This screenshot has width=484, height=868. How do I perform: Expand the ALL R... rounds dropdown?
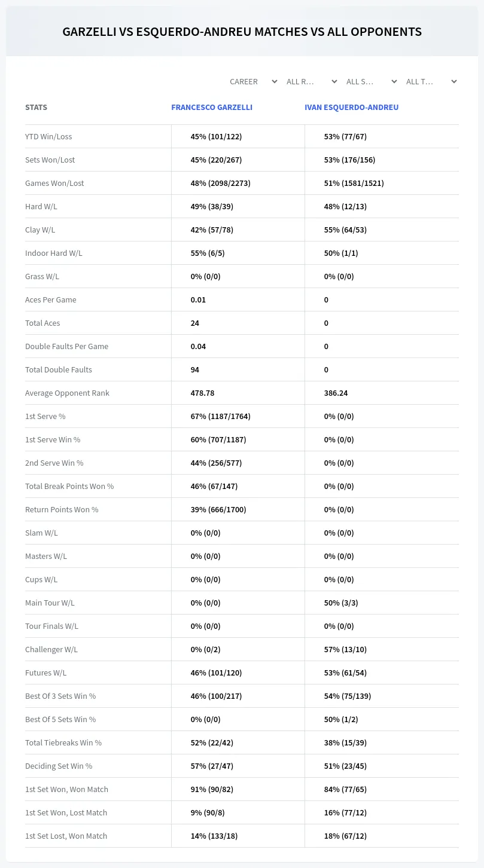tap(311, 81)
